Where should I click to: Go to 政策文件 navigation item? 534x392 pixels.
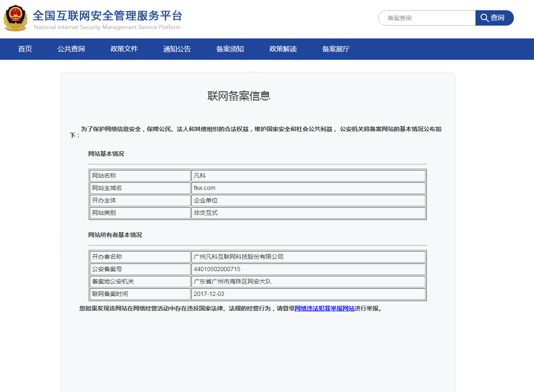click(124, 49)
